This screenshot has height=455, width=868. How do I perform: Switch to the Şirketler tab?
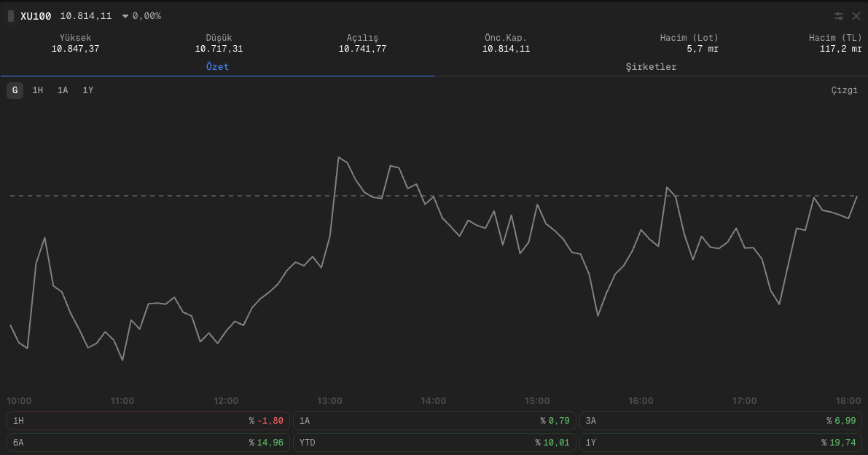tap(651, 67)
